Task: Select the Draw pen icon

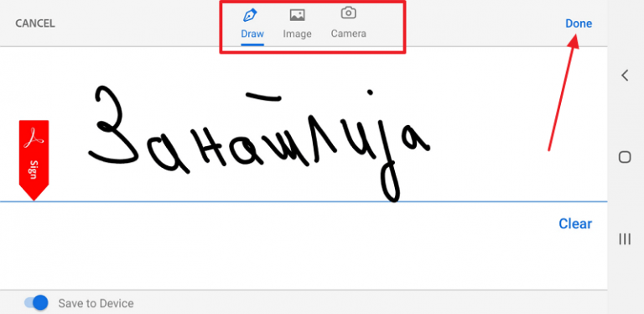Action: [250, 16]
